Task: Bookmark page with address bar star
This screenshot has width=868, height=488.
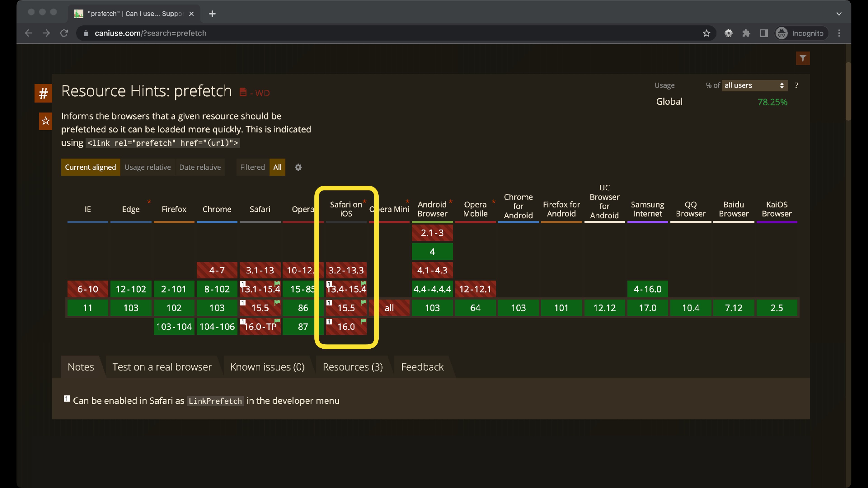Action: (x=706, y=33)
